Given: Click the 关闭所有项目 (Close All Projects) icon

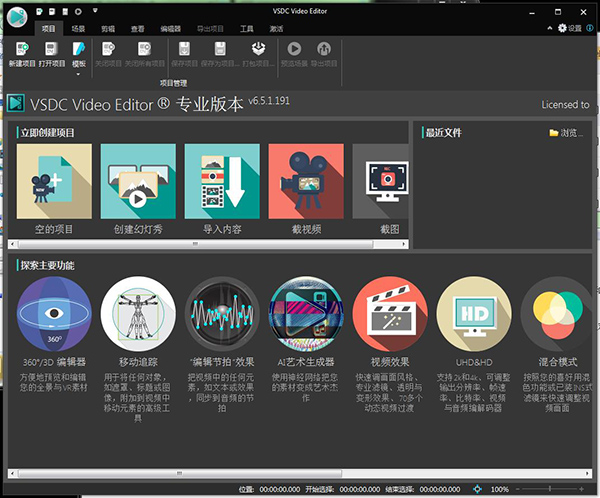Looking at the screenshot, I should tap(145, 49).
